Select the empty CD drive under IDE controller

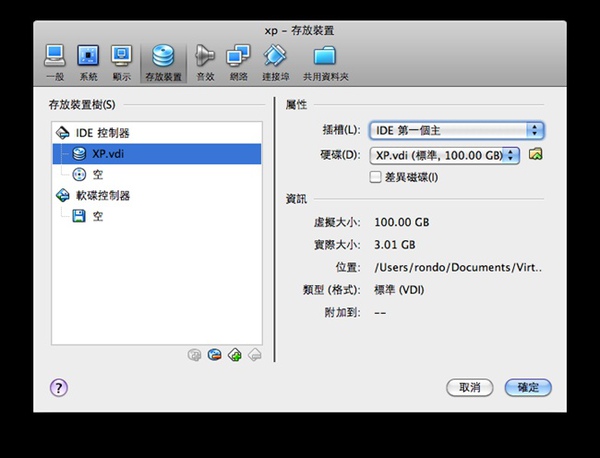point(157,174)
